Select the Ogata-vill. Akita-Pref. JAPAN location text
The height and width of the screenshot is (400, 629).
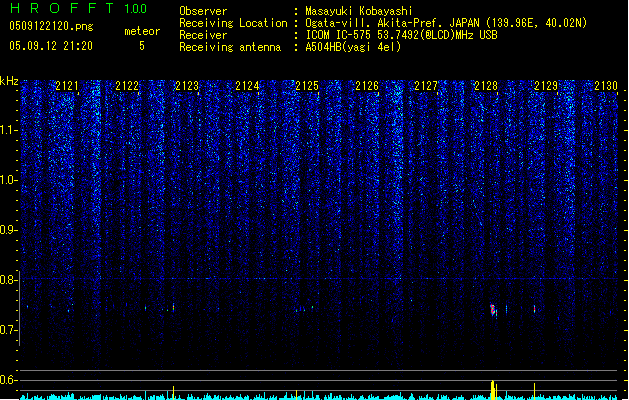click(x=446, y=23)
